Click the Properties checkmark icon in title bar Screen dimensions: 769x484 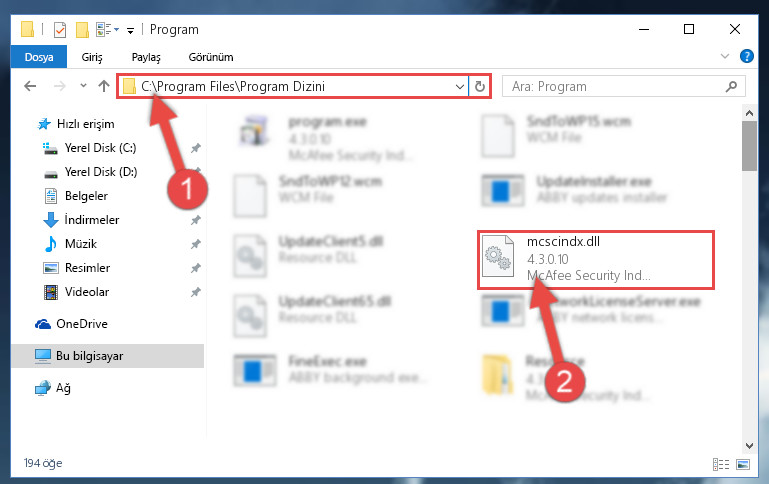point(60,30)
